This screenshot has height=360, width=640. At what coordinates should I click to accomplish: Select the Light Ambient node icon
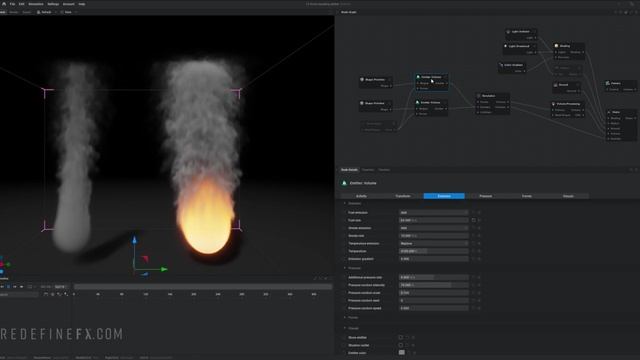coord(508,31)
